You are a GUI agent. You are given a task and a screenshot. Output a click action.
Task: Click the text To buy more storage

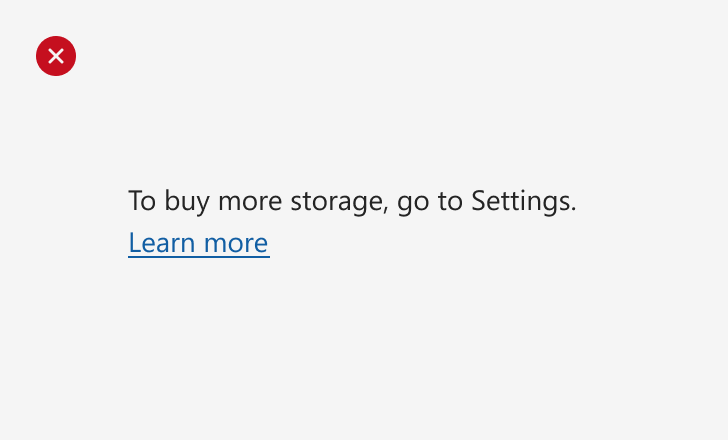(x=258, y=201)
